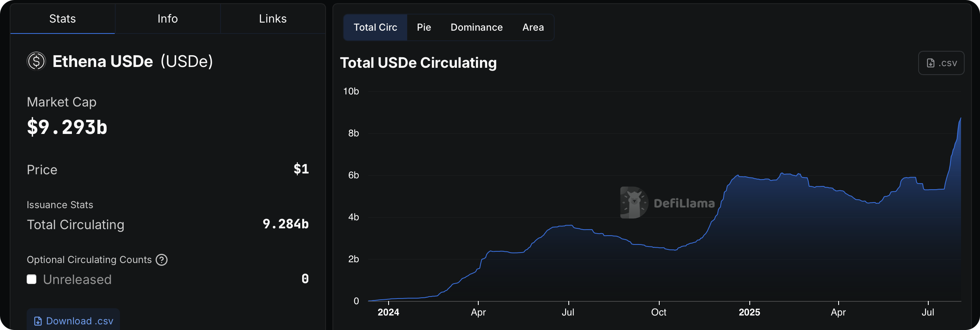Open the Links tab

[x=273, y=19]
